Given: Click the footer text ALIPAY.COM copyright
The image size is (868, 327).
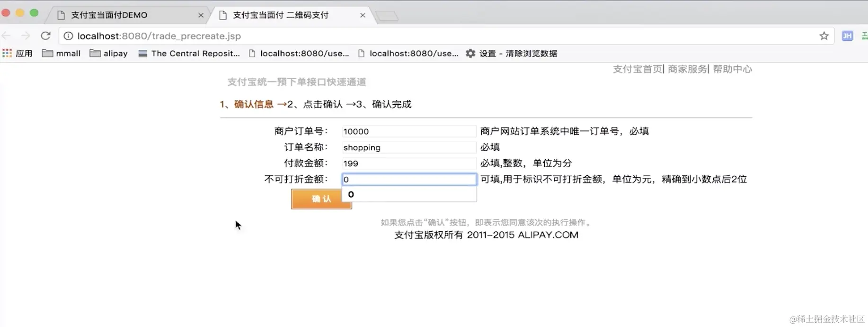Looking at the screenshot, I should point(486,235).
